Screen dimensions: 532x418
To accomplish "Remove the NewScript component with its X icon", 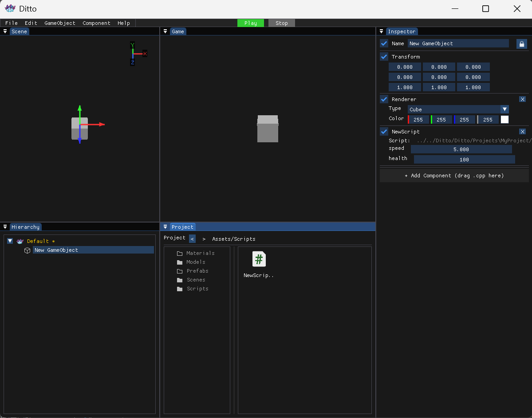I will pos(522,132).
